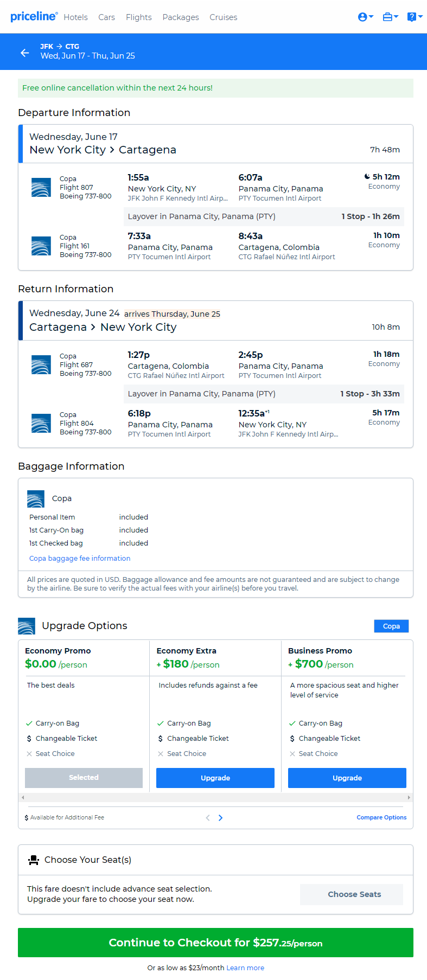Viewport: 427px width, 980px height.
Task: Click the Copa logo beside Flight 807
Action: tap(41, 188)
